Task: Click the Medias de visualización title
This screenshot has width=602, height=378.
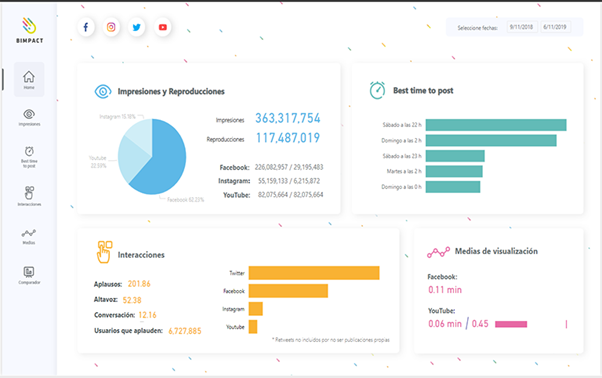Action: pyautogui.click(x=496, y=251)
